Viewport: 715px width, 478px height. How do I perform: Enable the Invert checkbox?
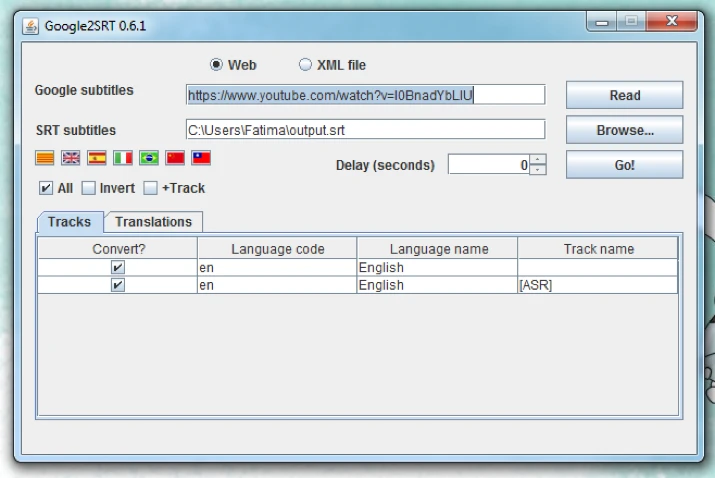pos(88,188)
